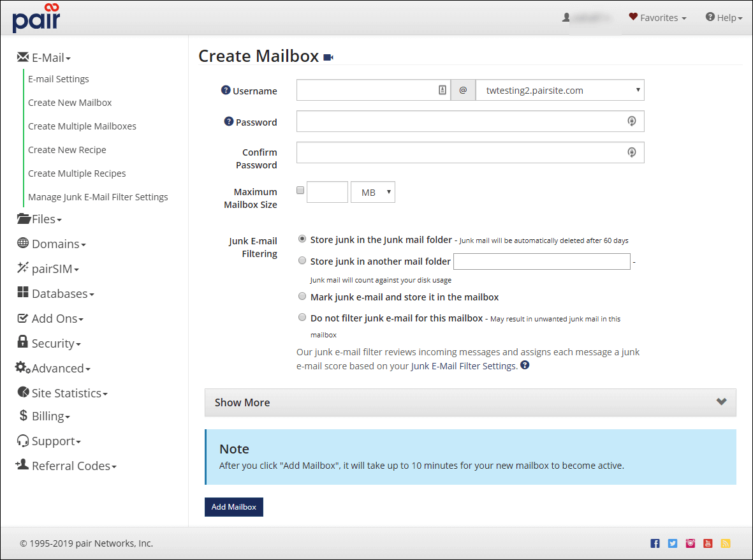Screen dimensions: 753x560
Task: Open the RSS feed icon
Action: point(726,543)
